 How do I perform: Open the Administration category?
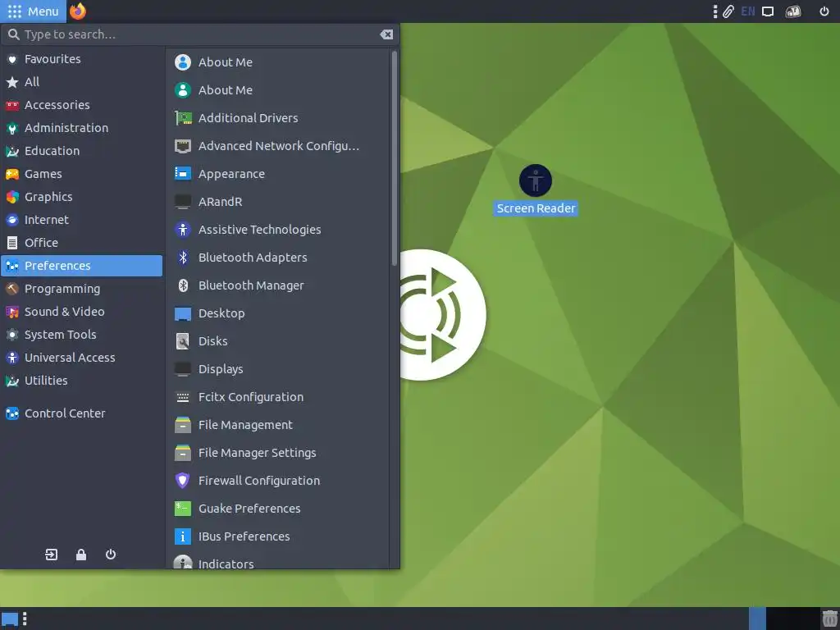[82, 128]
